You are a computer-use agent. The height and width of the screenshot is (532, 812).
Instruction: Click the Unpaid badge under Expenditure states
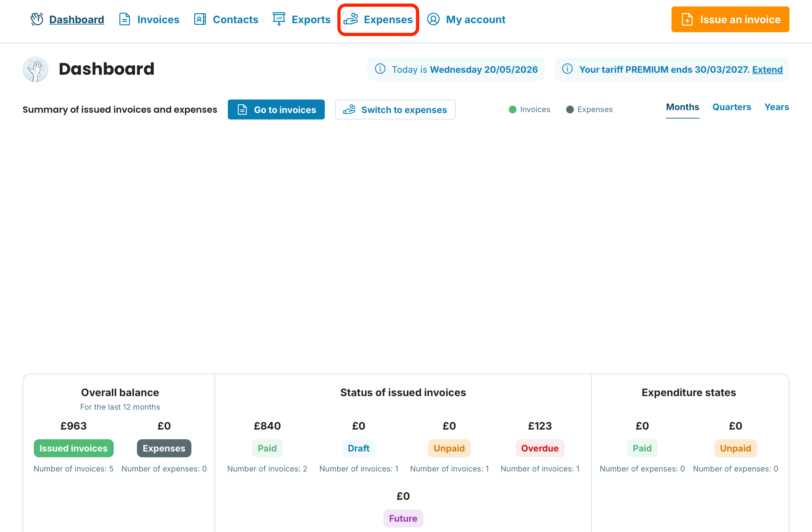[736, 448]
